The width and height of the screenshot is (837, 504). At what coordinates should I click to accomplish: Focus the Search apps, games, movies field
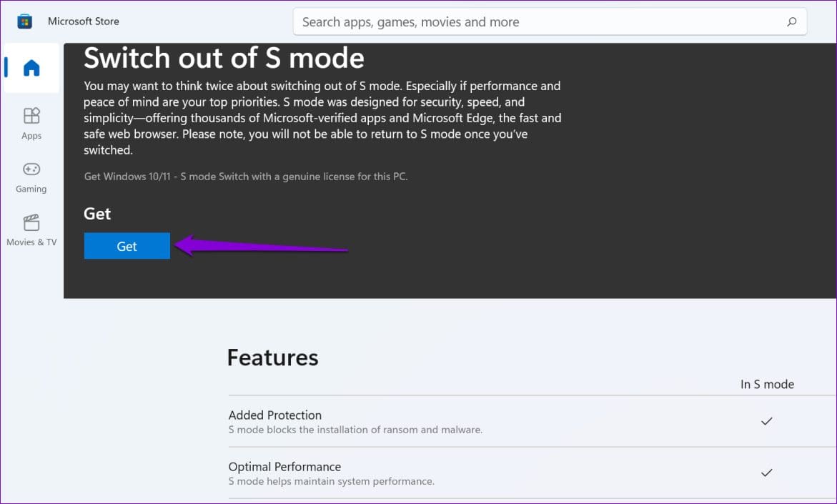tap(550, 22)
